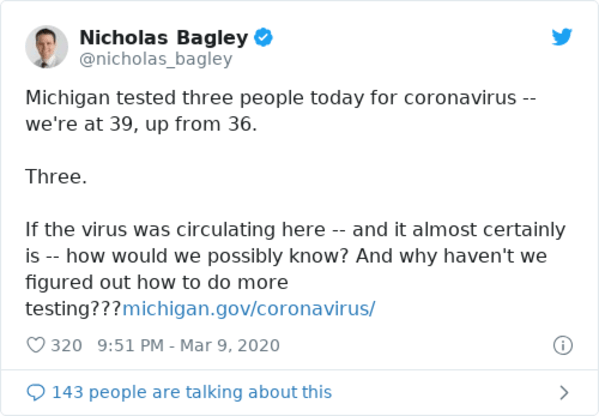Open the 9:51 PM - Mar 9, 2020 timestamp
599x416 pixels.
(188, 345)
